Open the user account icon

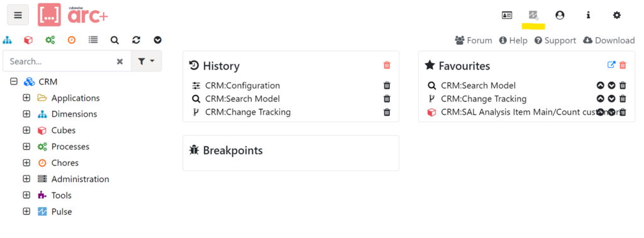click(559, 15)
